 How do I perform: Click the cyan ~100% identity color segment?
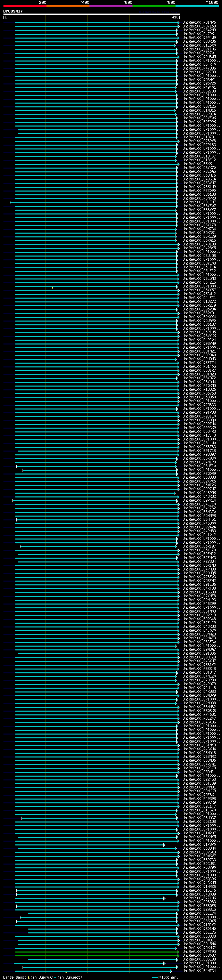(x=197, y=6)
